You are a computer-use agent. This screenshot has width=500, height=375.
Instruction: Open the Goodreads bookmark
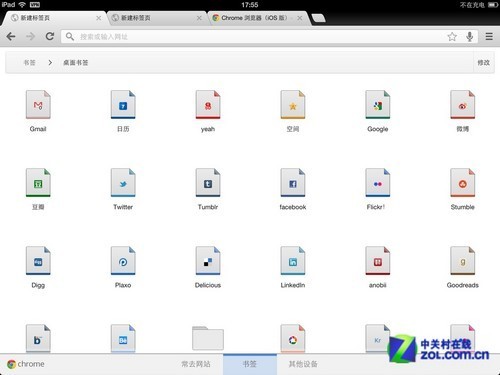coord(463,267)
